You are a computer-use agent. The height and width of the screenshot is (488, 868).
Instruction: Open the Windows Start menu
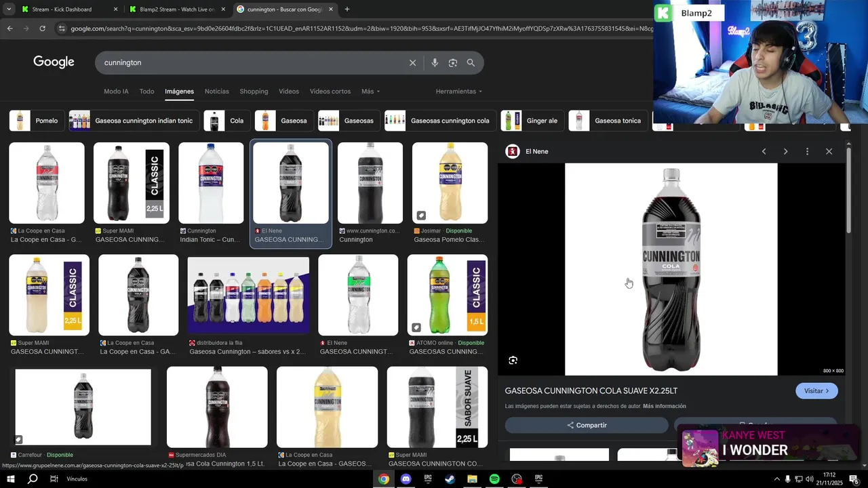point(10,479)
